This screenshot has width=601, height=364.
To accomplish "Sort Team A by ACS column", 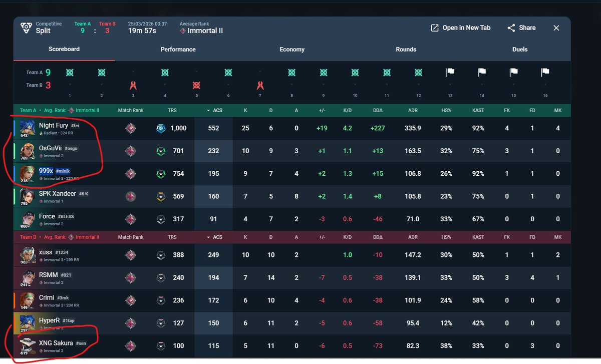I will (x=214, y=110).
